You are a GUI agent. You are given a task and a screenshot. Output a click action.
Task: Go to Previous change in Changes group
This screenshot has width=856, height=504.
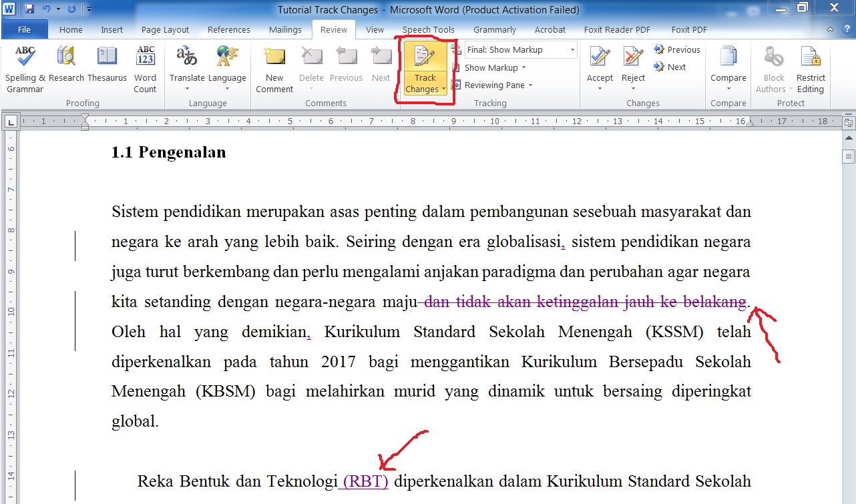pos(677,50)
